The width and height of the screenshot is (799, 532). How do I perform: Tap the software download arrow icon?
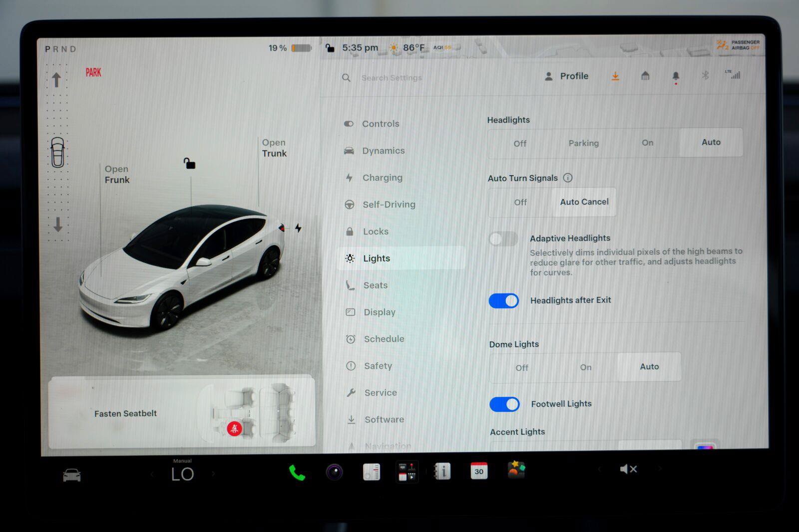(x=615, y=76)
